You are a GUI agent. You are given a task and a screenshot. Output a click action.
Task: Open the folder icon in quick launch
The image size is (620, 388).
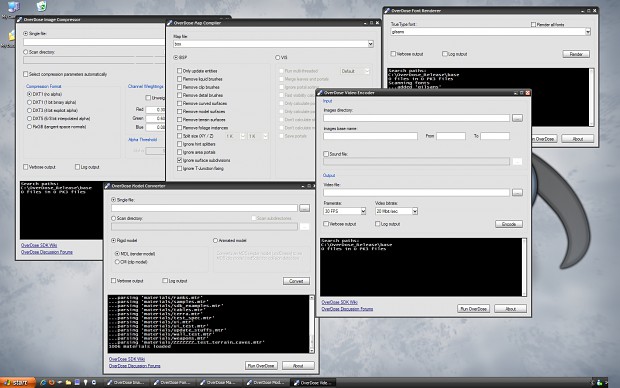[x=68, y=382]
